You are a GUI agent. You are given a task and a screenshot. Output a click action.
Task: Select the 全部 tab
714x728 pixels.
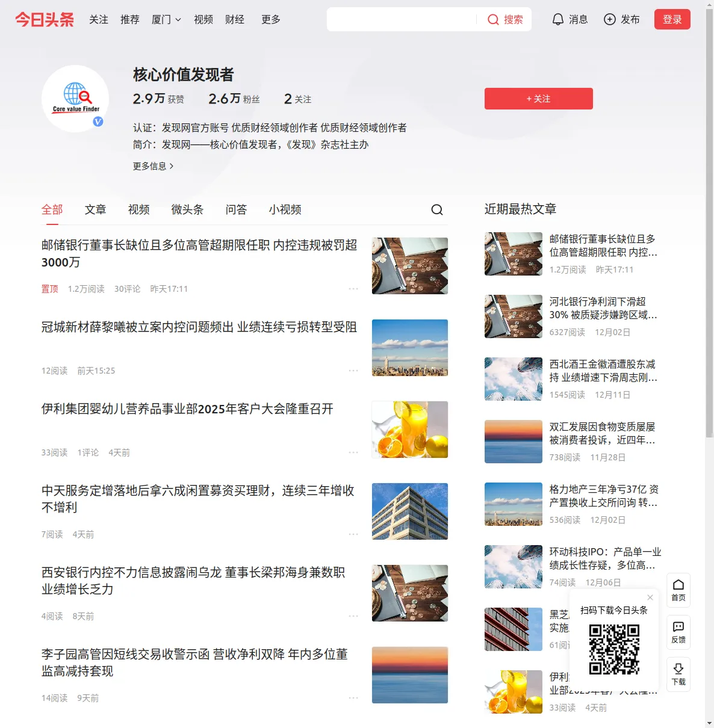point(52,209)
